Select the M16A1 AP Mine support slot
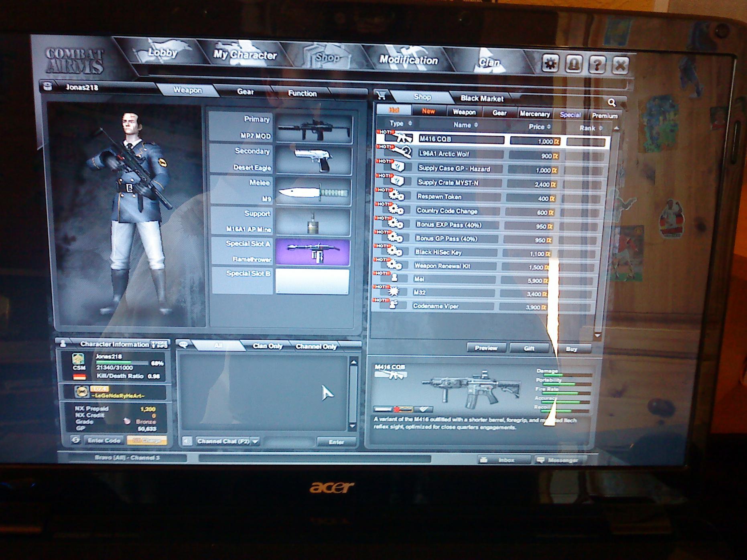Image resolution: width=747 pixels, height=560 pixels. point(313,222)
